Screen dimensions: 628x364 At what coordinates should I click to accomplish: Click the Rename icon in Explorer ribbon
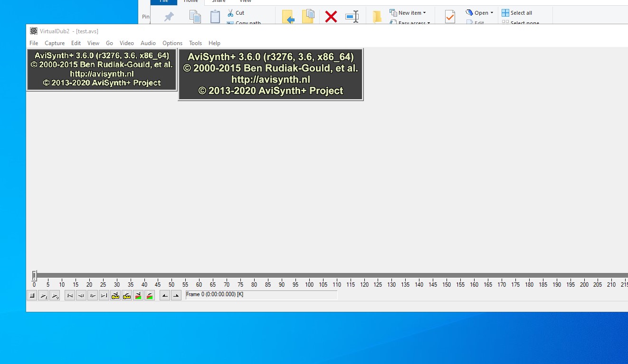click(x=352, y=17)
